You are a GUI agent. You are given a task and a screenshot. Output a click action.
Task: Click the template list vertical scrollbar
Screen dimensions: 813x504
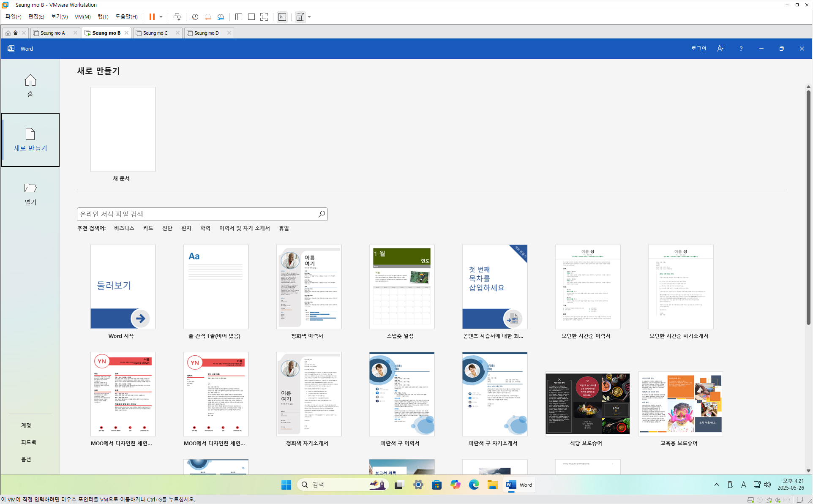[808, 207]
